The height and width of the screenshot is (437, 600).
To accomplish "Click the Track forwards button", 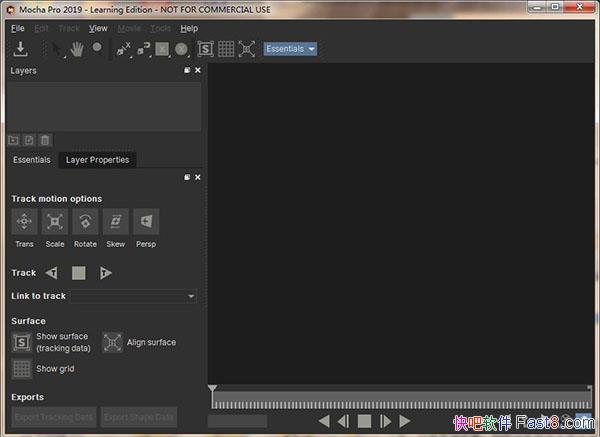I will click(x=106, y=273).
